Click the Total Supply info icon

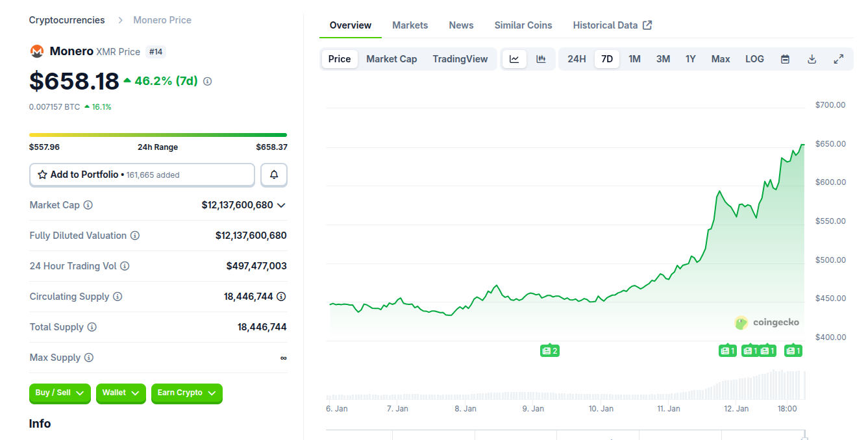(x=92, y=327)
